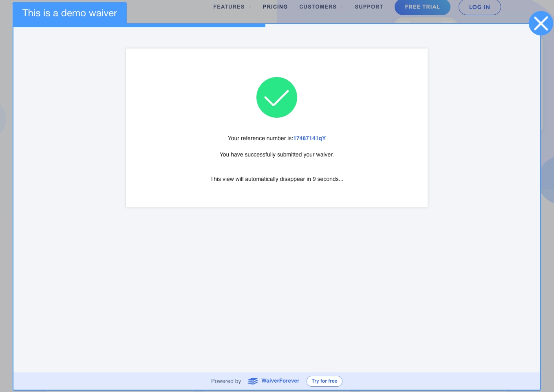Screen dimensions: 554x392
Task: Click the WaiverForever stacked-pages logo icon
Action: pyautogui.click(x=253, y=381)
